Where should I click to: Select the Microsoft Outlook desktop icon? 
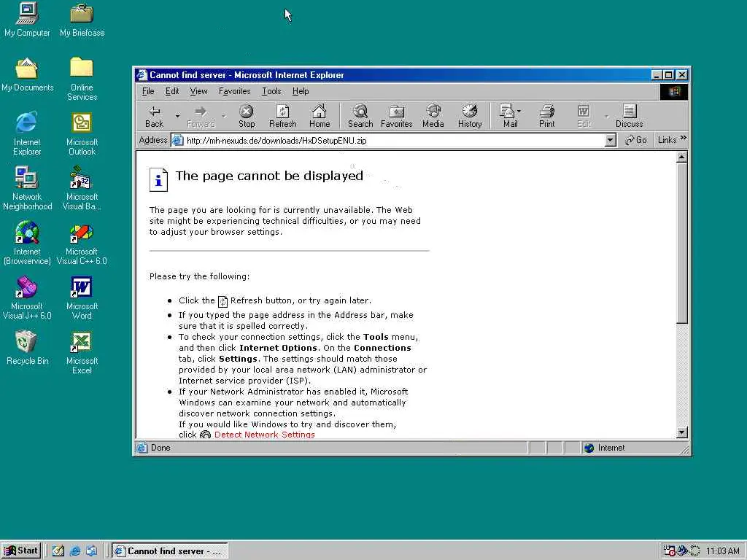tap(82, 134)
